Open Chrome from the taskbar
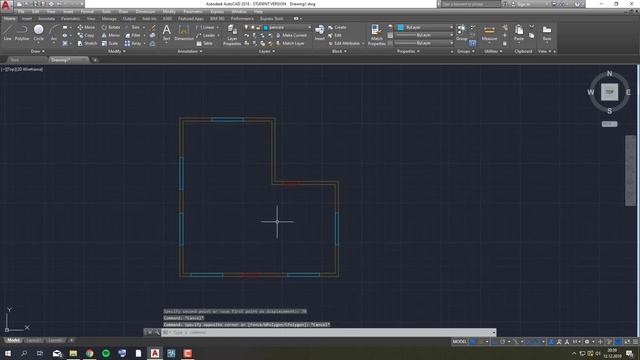640x360 pixels. [89, 353]
